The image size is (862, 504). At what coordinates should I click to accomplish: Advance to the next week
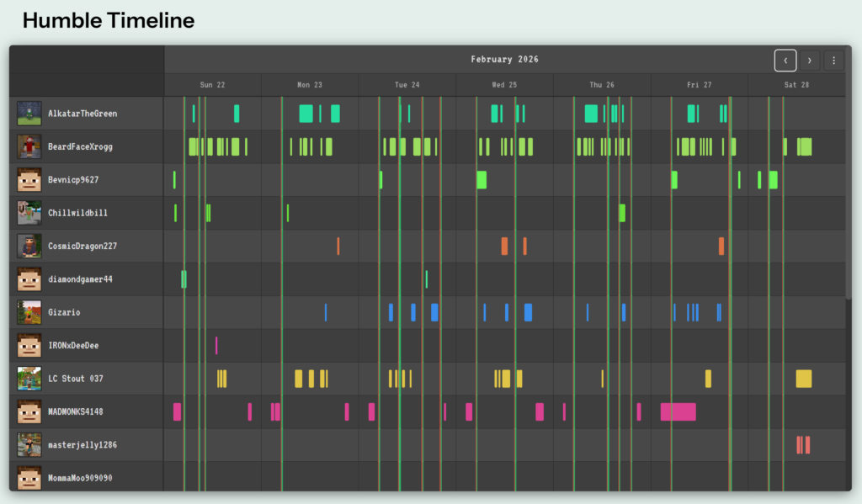tap(810, 60)
